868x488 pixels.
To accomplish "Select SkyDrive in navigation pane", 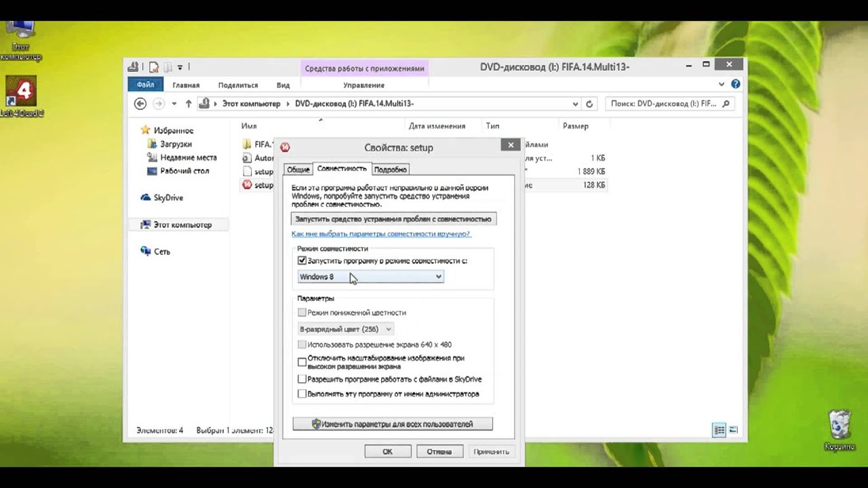I will (162, 198).
